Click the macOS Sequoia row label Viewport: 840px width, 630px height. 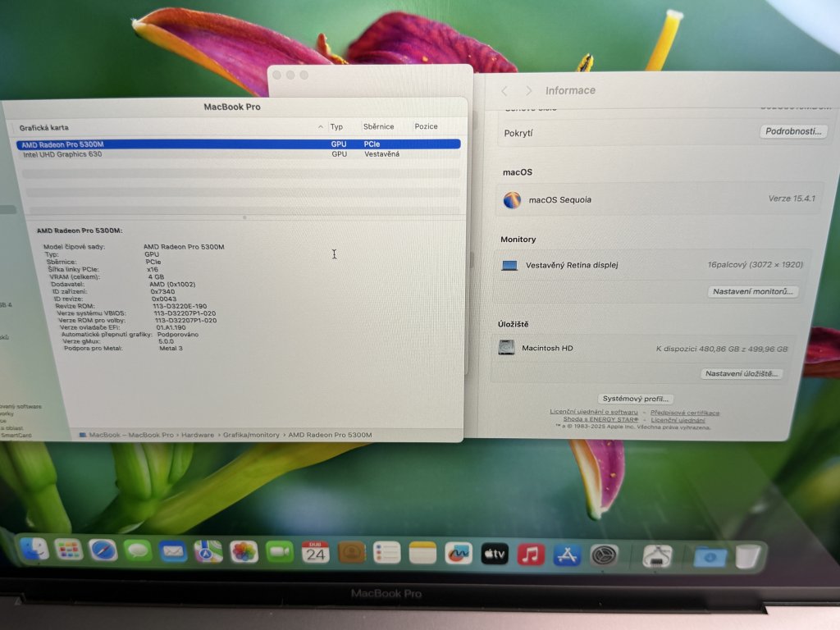coord(559,200)
